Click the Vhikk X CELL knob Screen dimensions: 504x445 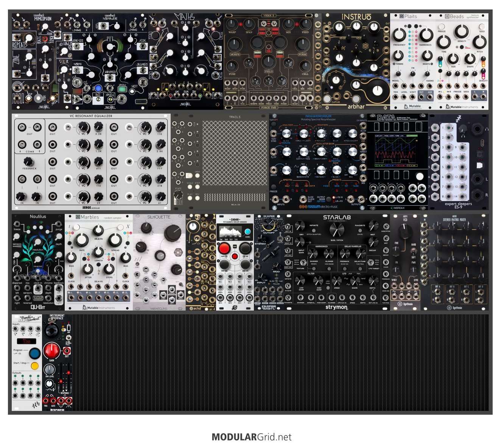(x=305, y=67)
